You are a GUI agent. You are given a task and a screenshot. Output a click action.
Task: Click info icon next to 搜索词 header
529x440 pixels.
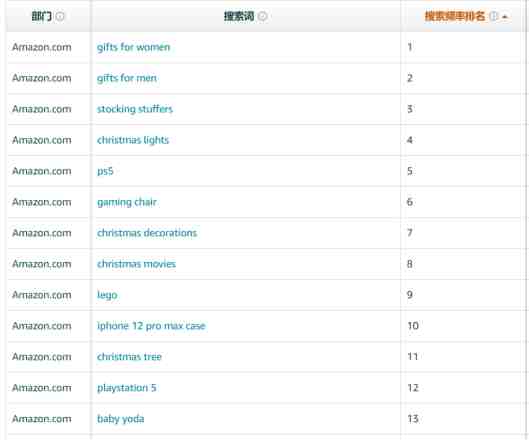coord(262,16)
